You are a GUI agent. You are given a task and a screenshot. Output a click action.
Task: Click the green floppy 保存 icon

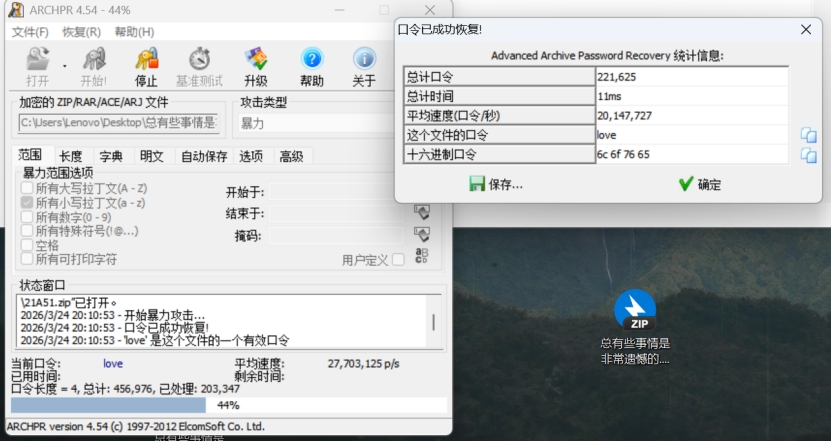pyautogui.click(x=477, y=184)
